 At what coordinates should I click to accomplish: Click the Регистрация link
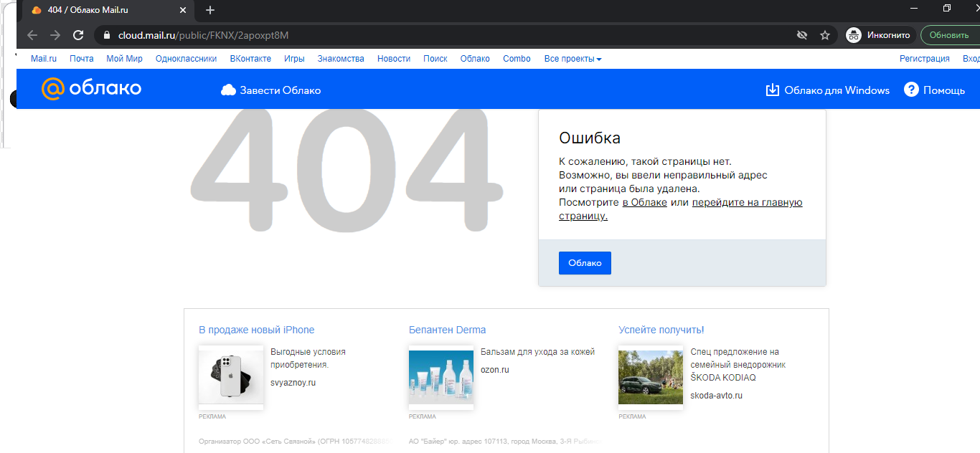(x=925, y=59)
